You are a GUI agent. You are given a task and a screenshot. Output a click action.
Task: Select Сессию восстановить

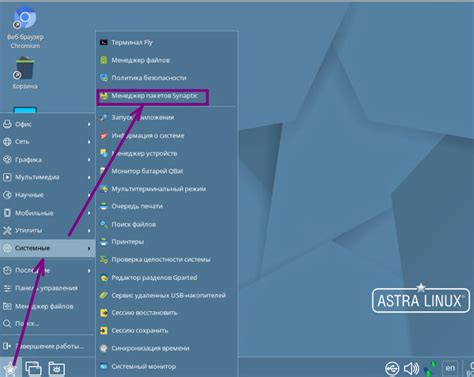point(167,313)
